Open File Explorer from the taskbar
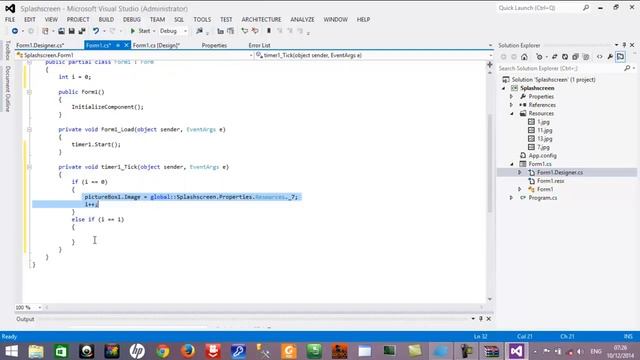640x360 pixels. (x=36, y=351)
